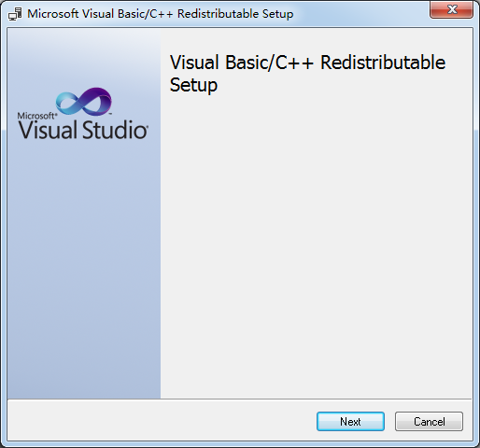Click "C++" in the main heading
Image resolution: width=480 pixels, height=448 pixels.
pos(294,63)
